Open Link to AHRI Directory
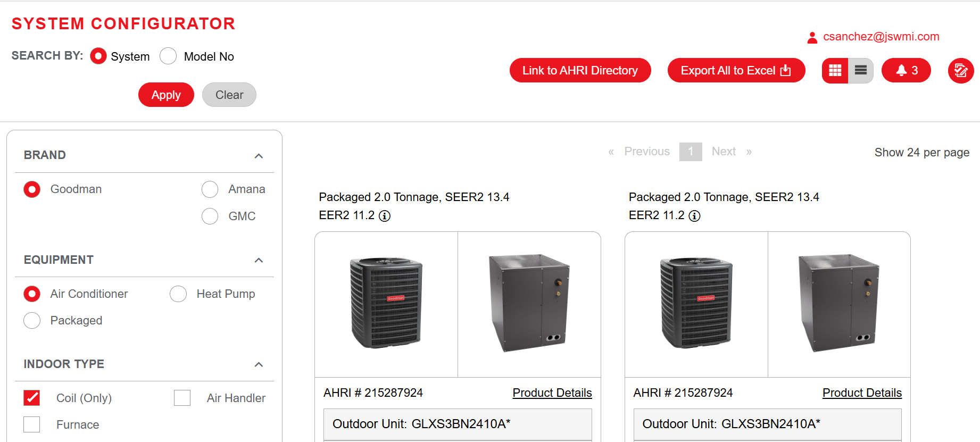This screenshot has width=980, height=442. (x=580, y=71)
